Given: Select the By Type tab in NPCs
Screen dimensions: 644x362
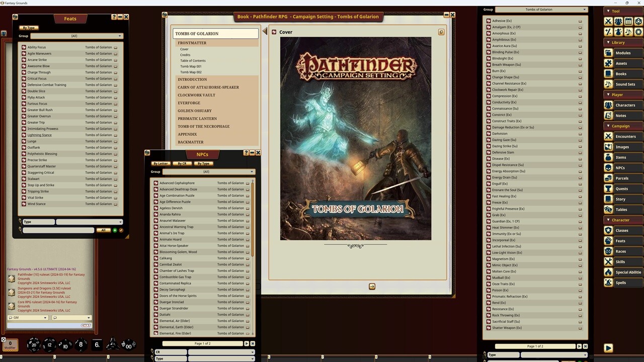Looking at the screenshot, I should 203,163.
